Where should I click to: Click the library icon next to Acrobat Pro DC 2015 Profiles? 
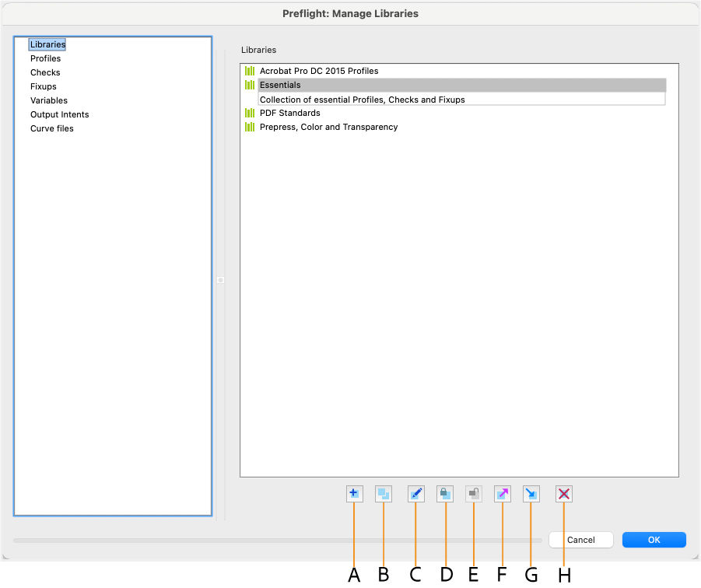[x=250, y=70]
